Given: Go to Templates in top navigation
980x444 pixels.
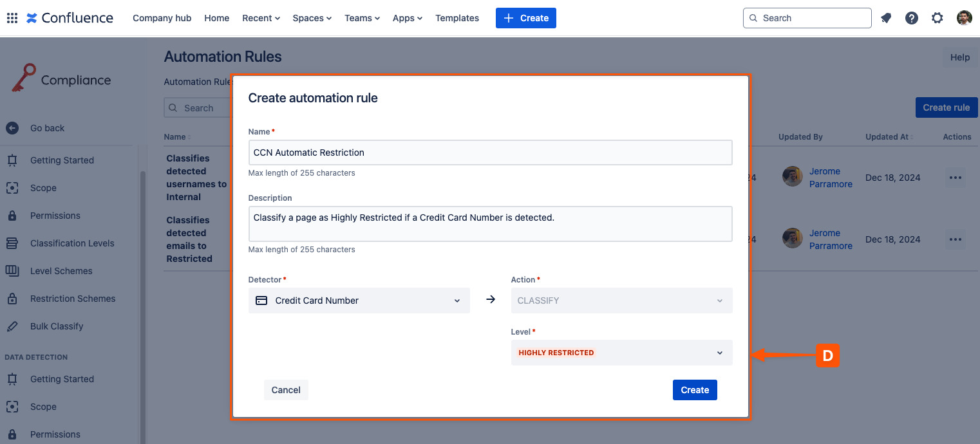Looking at the screenshot, I should tap(457, 18).
